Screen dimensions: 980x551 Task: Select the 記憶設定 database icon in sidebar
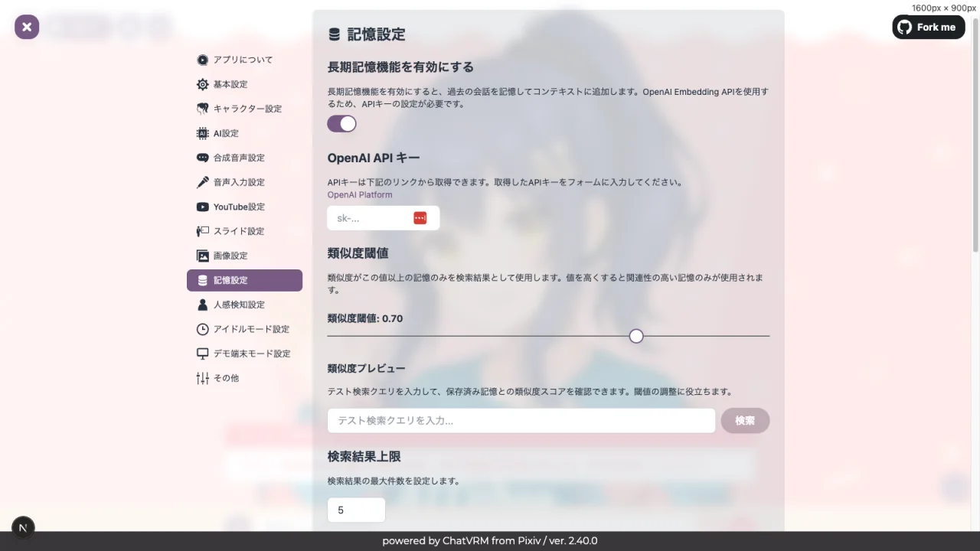(201, 280)
